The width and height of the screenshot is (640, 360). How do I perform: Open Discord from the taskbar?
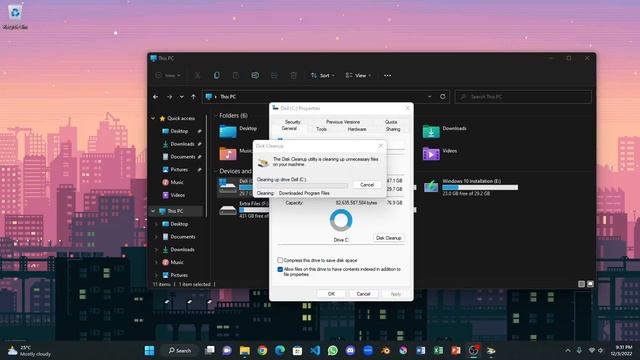coord(350,351)
